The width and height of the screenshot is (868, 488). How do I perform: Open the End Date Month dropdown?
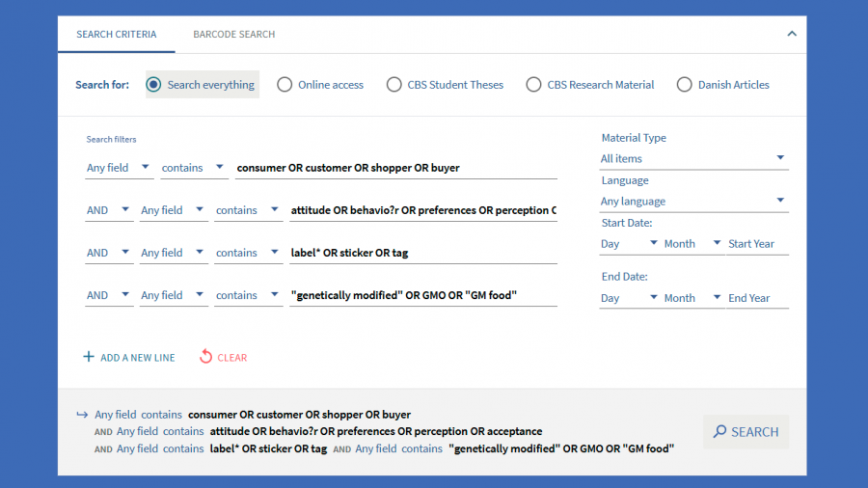click(x=691, y=298)
